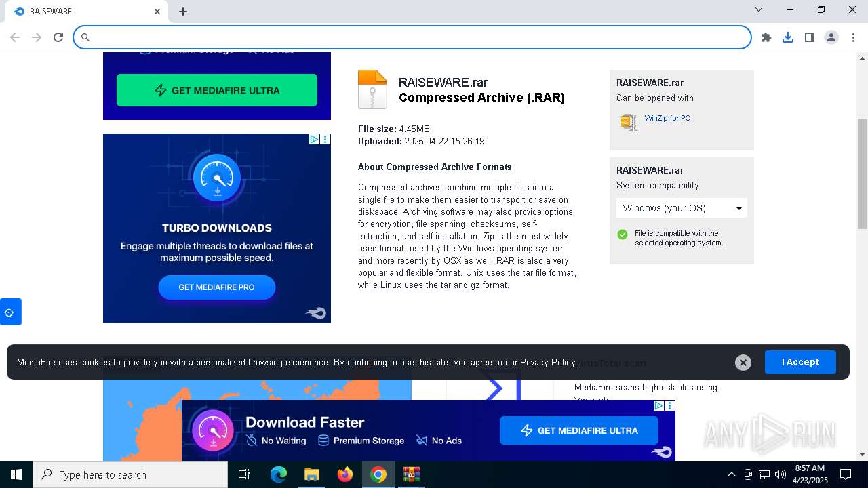The image size is (868, 488).
Task: Open a new tab
Action: tap(183, 12)
